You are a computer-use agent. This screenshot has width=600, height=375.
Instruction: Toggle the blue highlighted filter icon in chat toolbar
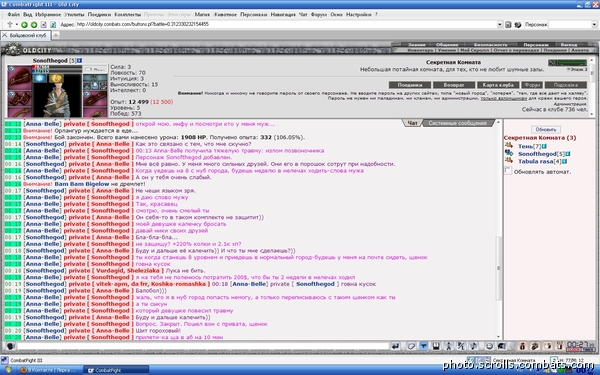point(424,346)
